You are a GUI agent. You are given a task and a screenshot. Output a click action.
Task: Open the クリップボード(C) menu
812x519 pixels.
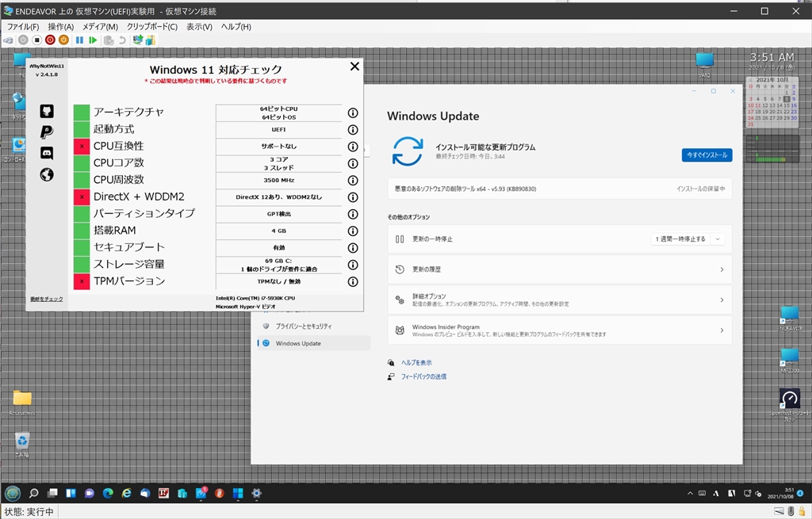click(x=151, y=26)
